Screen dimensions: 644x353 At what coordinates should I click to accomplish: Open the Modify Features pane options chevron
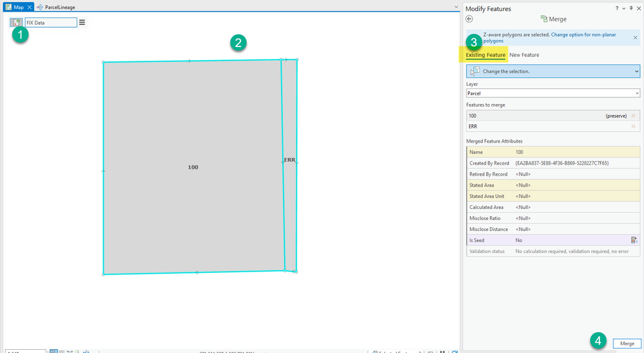[x=624, y=8]
